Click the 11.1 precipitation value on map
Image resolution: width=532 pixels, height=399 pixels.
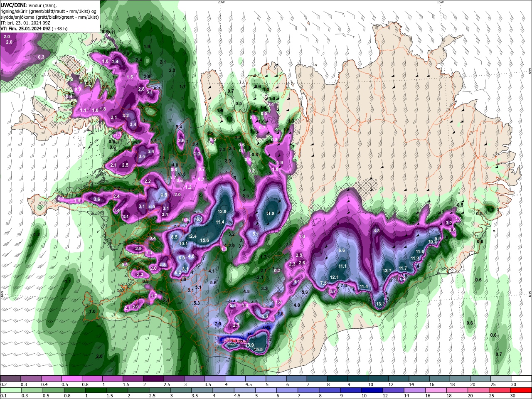tap(342, 266)
